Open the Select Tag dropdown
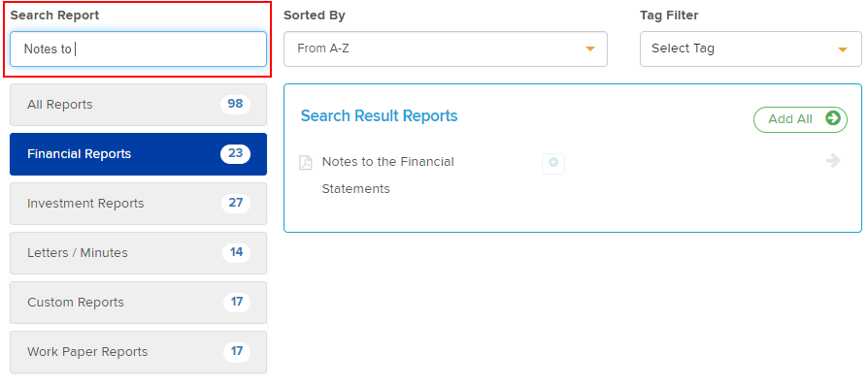 (x=751, y=48)
